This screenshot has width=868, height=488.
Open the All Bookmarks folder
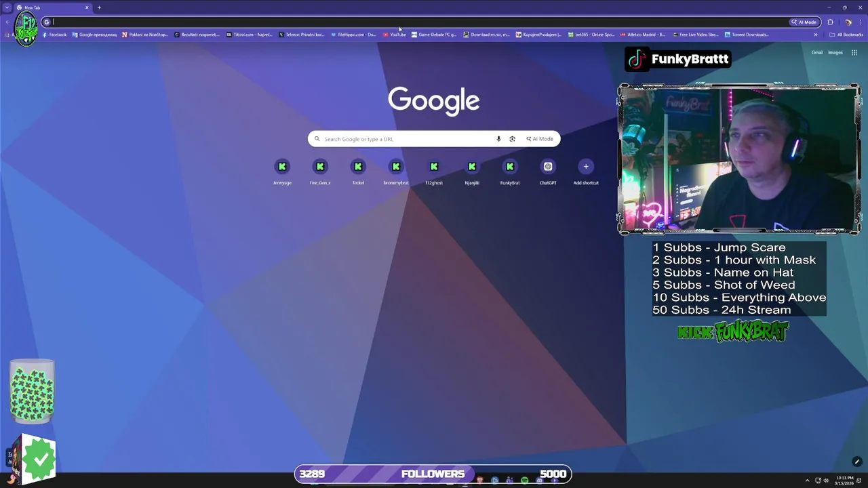click(846, 35)
